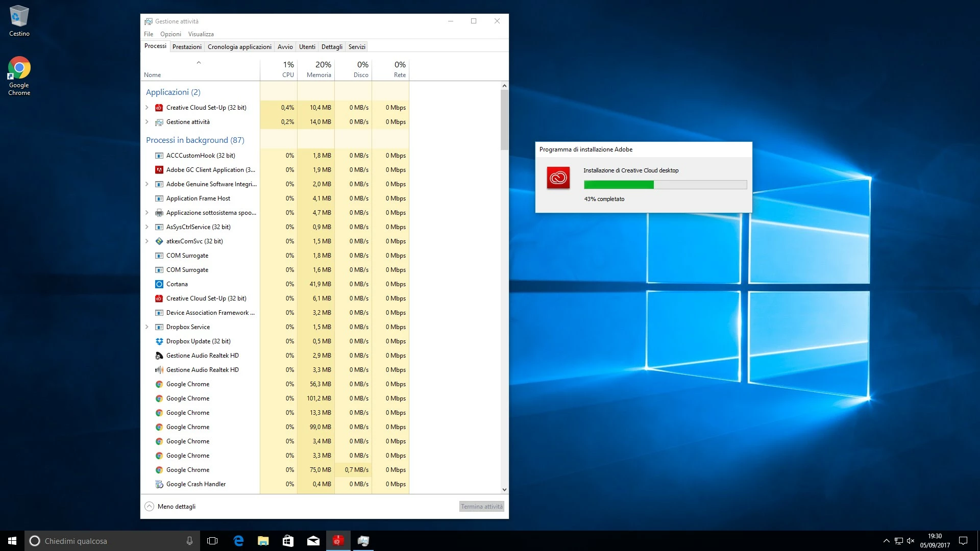The width and height of the screenshot is (980, 551).
Task: Expand Adobe Genuine Software Integrity row
Action: [147, 184]
